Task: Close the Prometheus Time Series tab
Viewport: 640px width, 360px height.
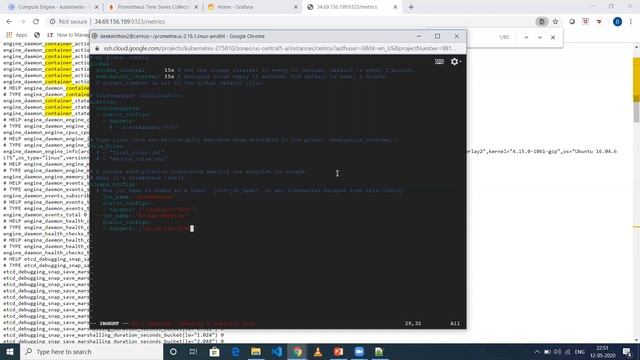Action: [x=196, y=7]
